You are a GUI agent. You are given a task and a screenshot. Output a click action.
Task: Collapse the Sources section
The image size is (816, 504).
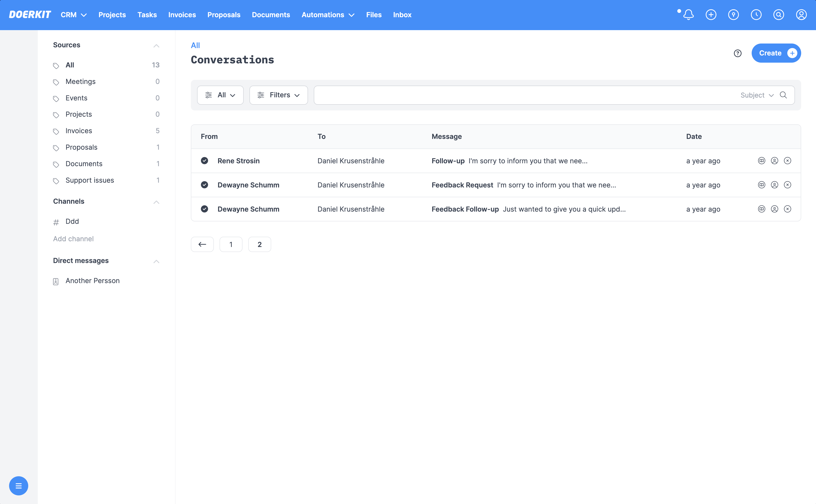point(156,45)
